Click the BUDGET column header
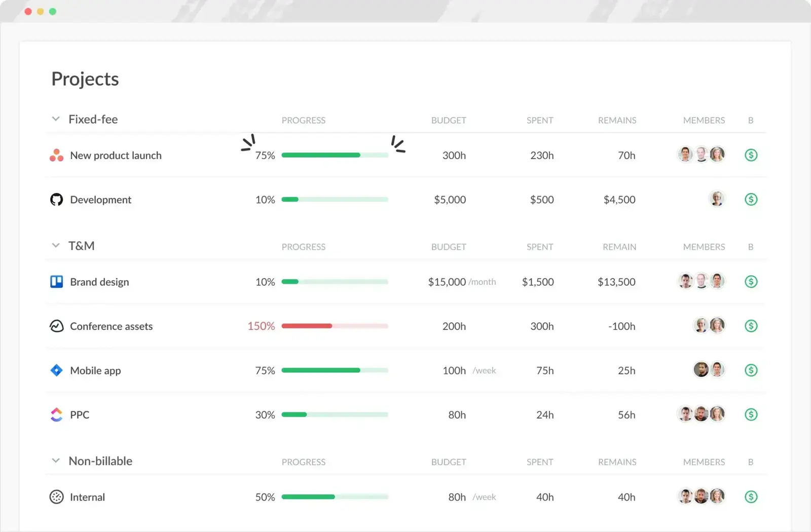811x532 pixels. click(x=449, y=120)
